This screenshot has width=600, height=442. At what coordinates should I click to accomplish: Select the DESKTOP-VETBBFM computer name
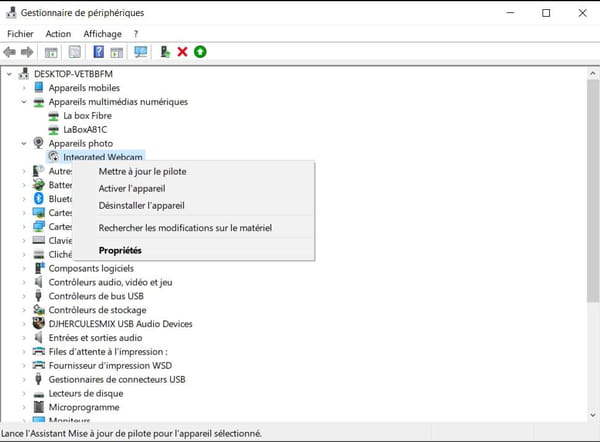tap(73, 74)
